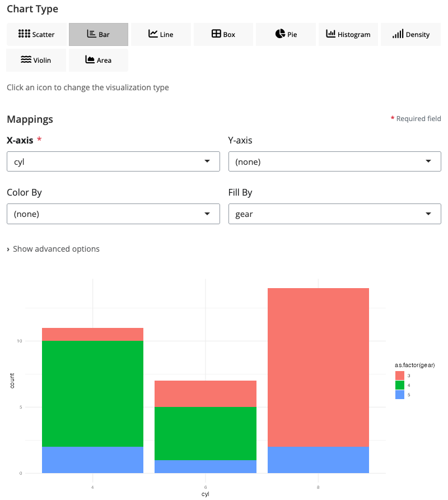Open the Fill By dropdown showing gear
Viewport: 448px width, 500px height.
pyautogui.click(x=334, y=214)
